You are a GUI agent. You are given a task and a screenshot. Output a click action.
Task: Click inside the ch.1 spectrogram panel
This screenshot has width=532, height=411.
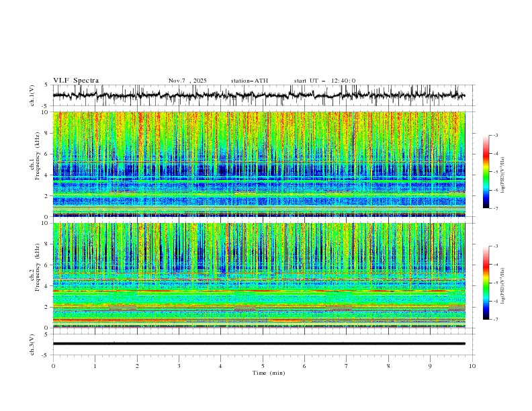click(x=259, y=164)
